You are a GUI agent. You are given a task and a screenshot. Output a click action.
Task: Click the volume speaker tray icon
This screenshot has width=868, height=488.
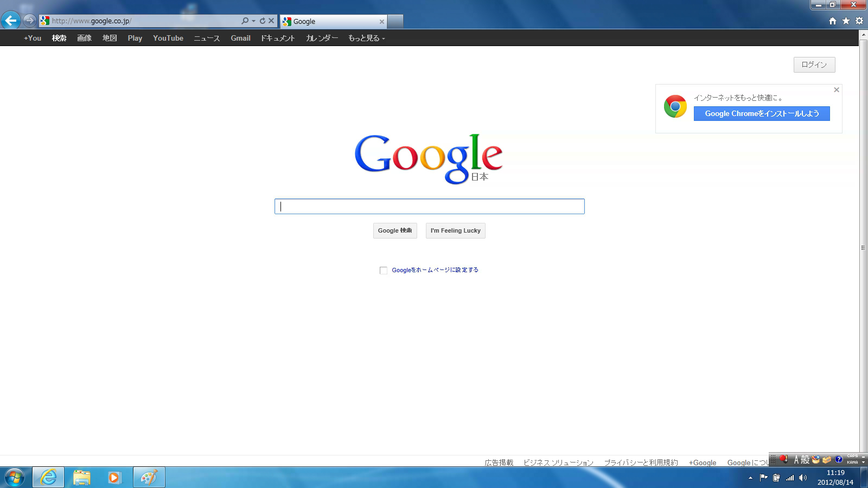click(x=803, y=478)
